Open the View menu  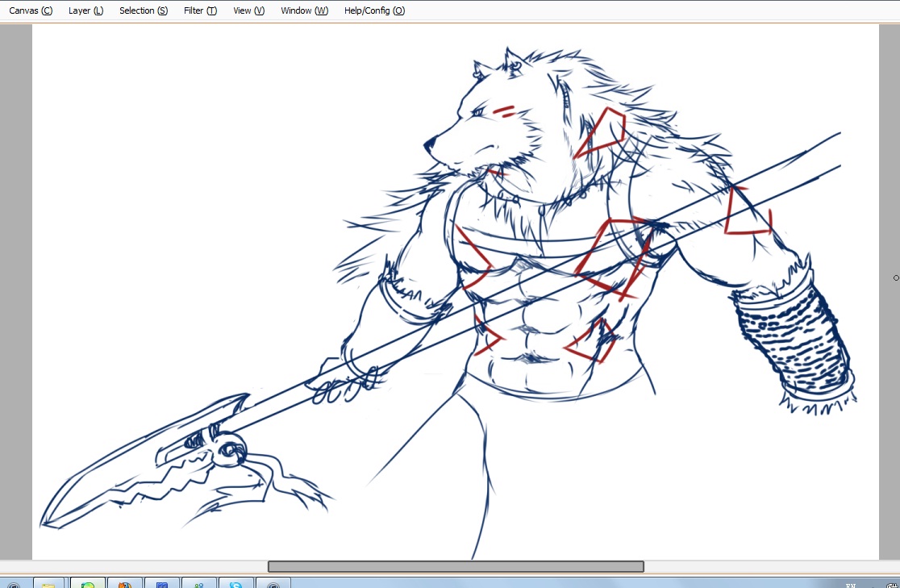click(248, 10)
